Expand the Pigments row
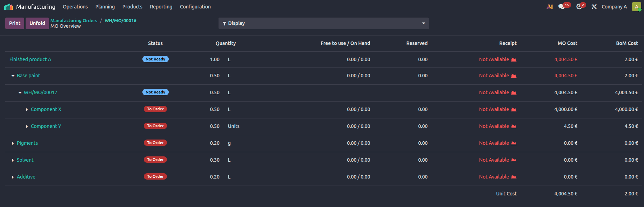This screenshot has width=644, height=207. (x=13, y=143)
